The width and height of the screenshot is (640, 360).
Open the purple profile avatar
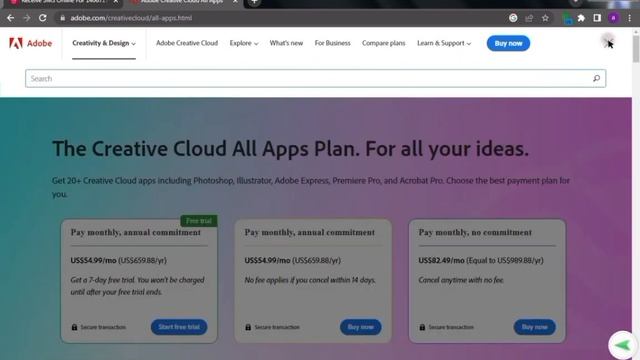tap(613, 18)
